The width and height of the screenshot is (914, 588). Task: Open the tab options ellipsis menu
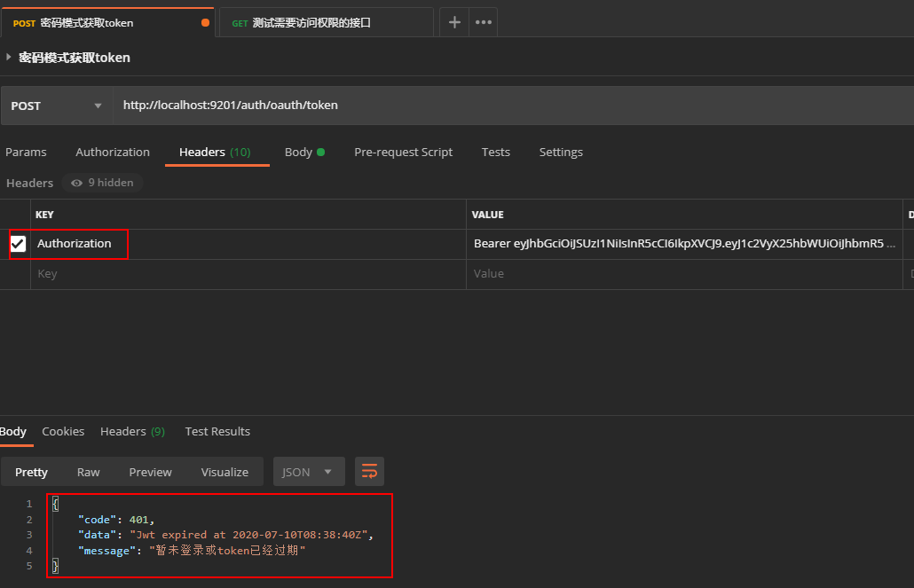pyautogui.click(x=484, y=22)
